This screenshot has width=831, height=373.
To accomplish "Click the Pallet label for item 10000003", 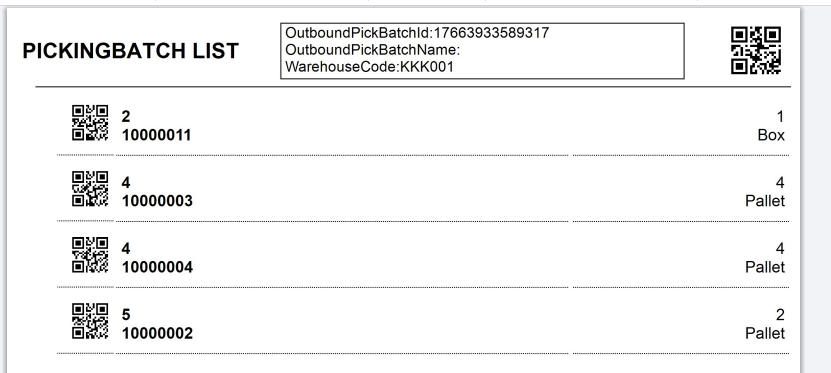I will pyautogui.click(x=765, y=201).
